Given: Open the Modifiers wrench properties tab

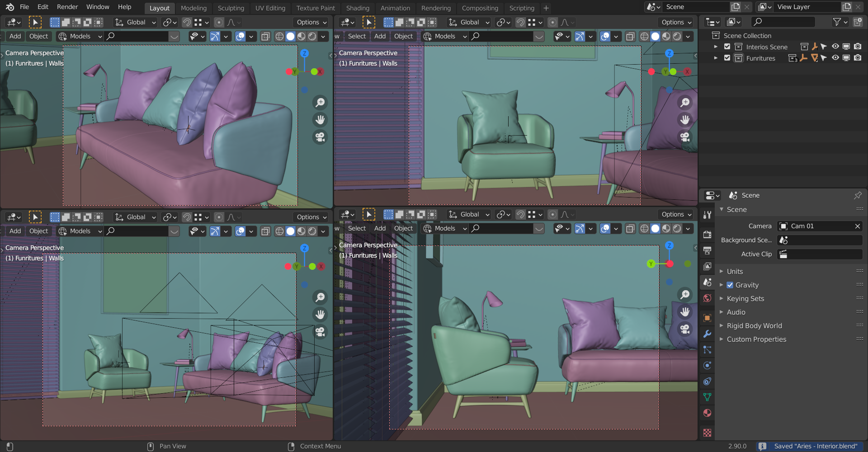Looking at the screenshot, I should point(708,334).
